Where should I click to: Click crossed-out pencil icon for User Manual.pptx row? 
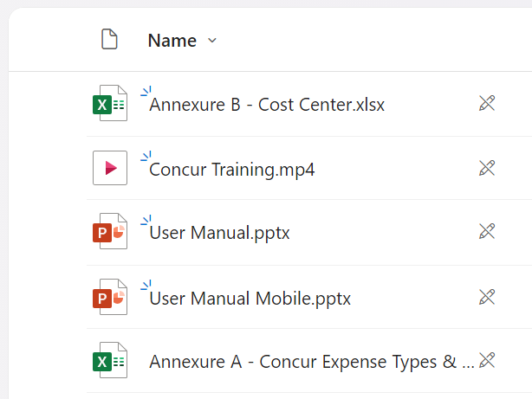pos(487,232)
